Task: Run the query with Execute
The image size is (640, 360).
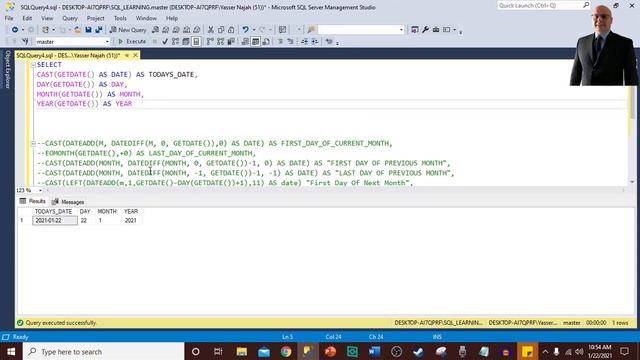Action: tap(132, 41)
